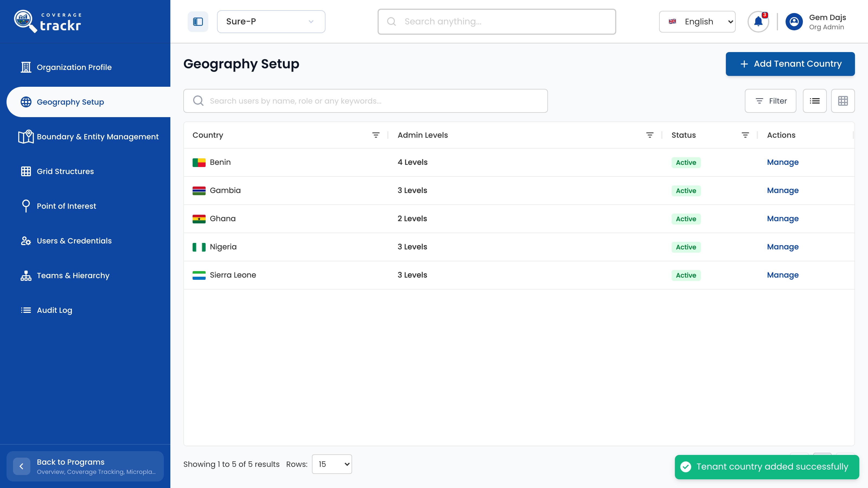Click Ghana's 2 Levels cell
Viewport: 868px width, 488px height.
[412, 219]
